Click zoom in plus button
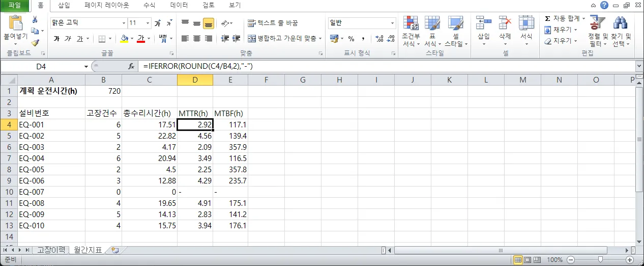 630,260
